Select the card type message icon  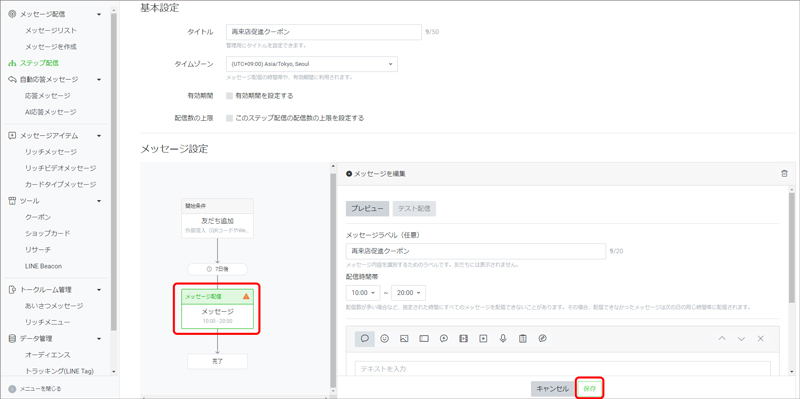pyautogui.click(x=542, y=338)
